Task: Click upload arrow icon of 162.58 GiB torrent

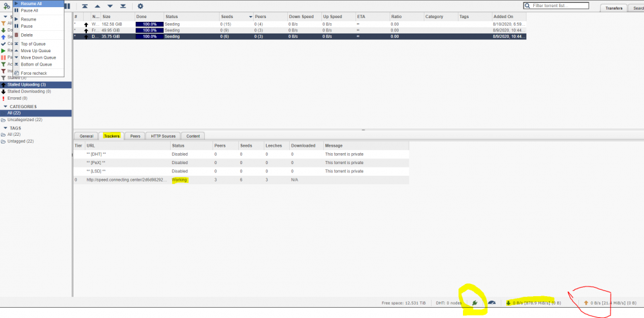Action: click(86, 24)
